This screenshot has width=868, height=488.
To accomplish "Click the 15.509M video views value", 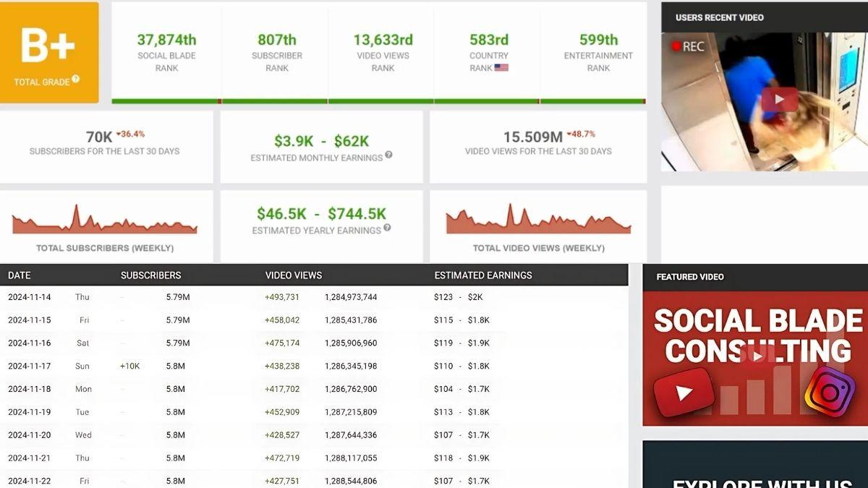I will pyautogui.click(x=533, y=137).
